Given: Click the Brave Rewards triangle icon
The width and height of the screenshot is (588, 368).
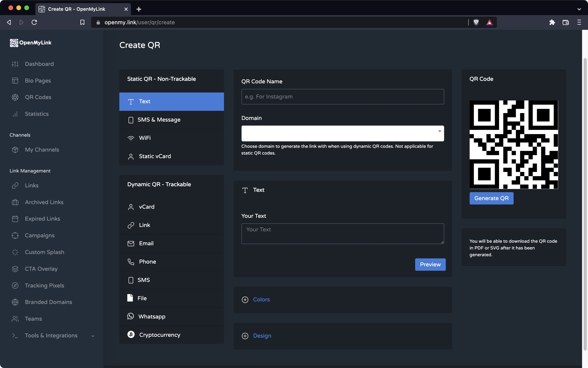Looking at the screenshot, I should [x=489, y=22].
